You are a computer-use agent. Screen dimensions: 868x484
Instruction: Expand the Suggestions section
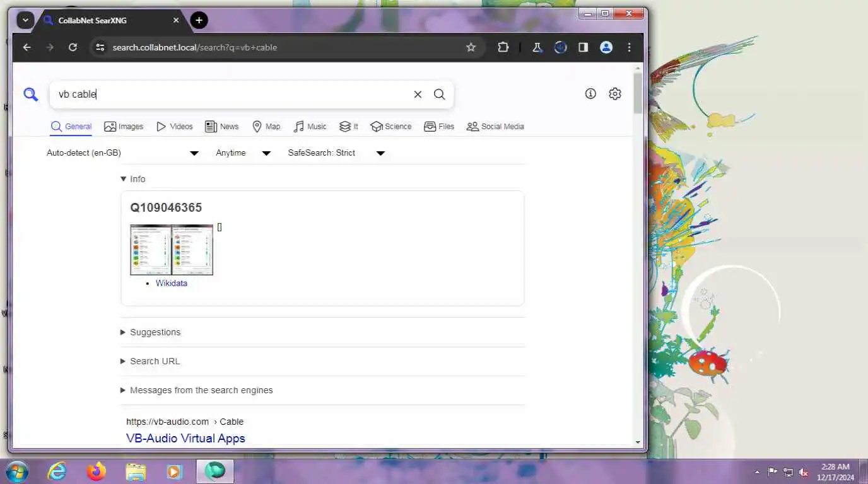[x=151, y=332]
